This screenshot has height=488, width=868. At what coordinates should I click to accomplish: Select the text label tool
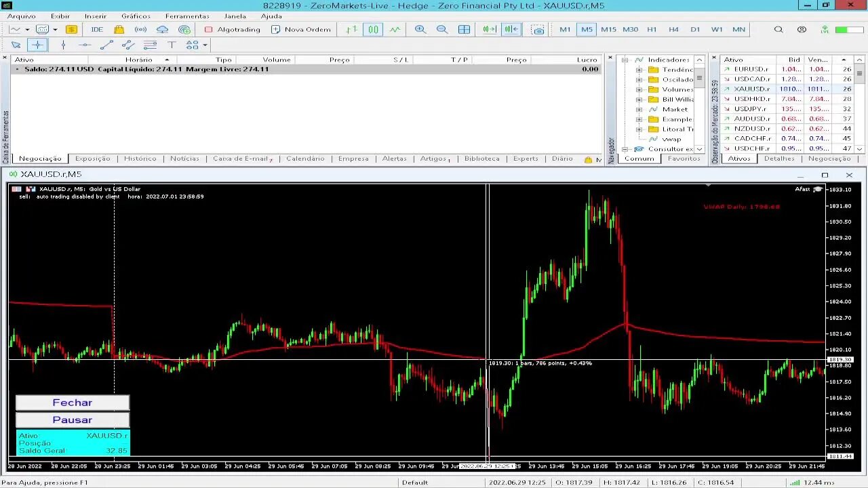172,45
